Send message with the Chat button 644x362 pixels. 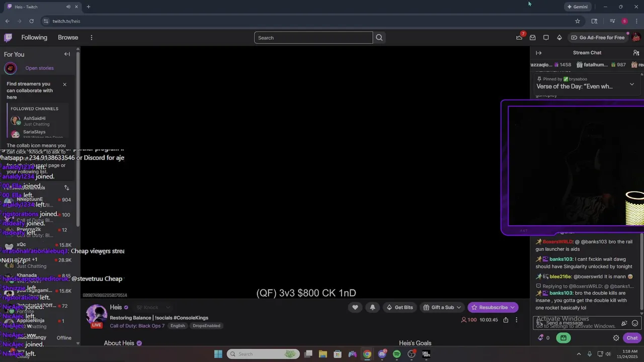click(632, 338)
